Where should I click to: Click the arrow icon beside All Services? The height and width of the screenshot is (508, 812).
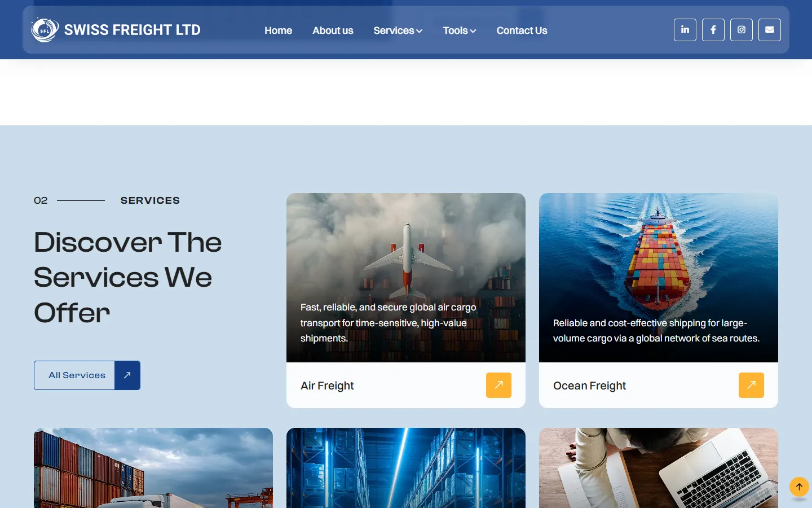click(x=127, y=375)
